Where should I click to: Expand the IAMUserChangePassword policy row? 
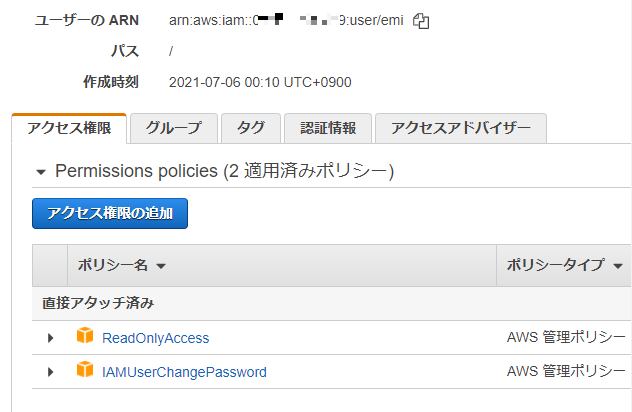click(50, 371)
